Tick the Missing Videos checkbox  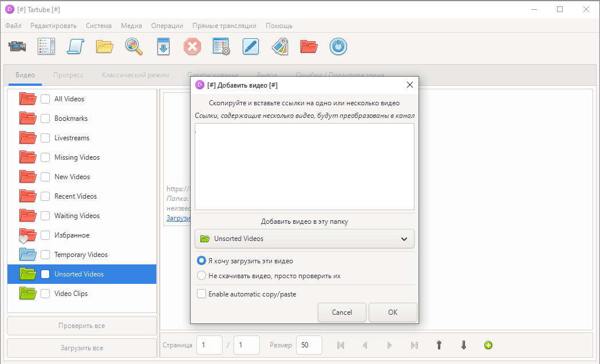pos(45,157)
